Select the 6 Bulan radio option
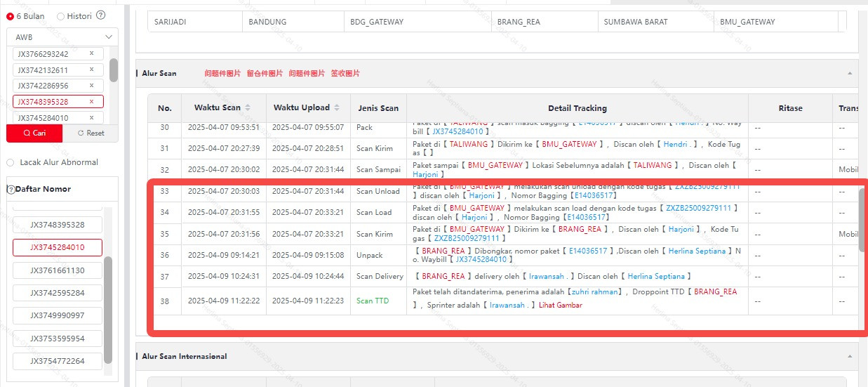 10,15
